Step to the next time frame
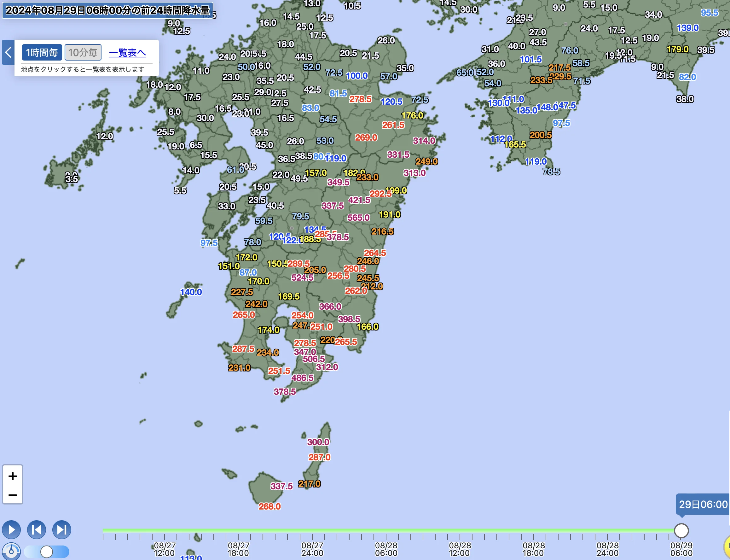 tap(62, 530)
